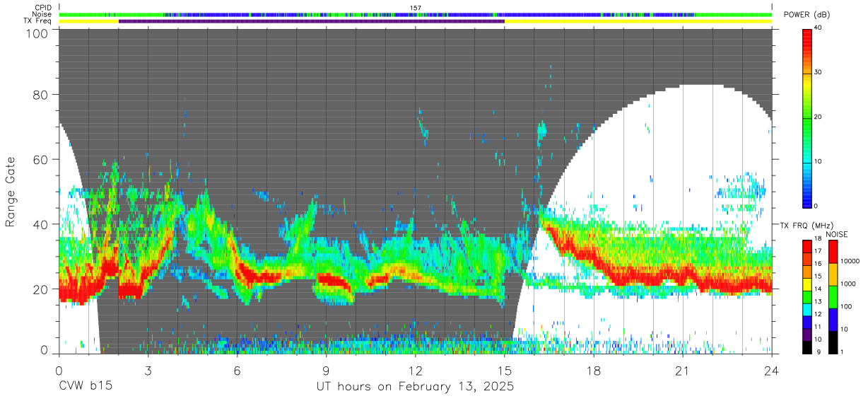Click the Noise indicator bar above the plot

(x=416, y=14)
